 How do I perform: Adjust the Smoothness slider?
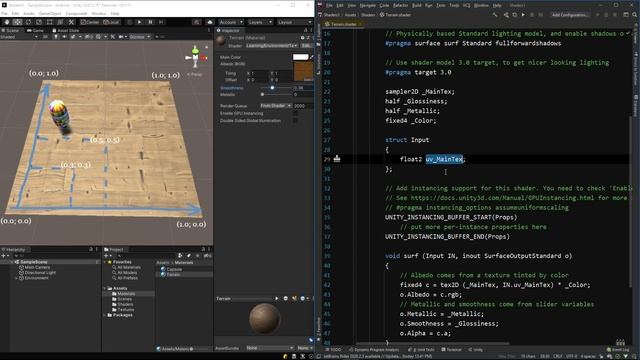(x=272, y=88)
